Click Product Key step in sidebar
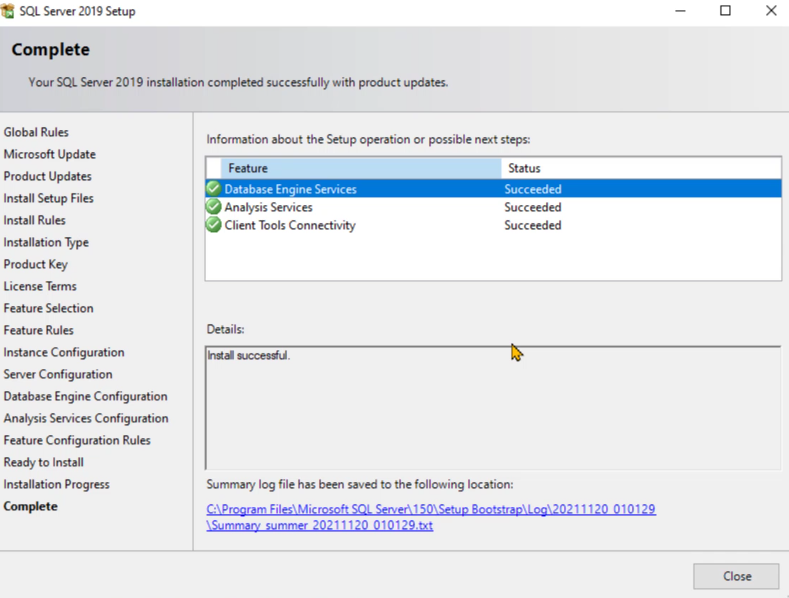This screenshot has width=789, height=598. pos(36,264)
